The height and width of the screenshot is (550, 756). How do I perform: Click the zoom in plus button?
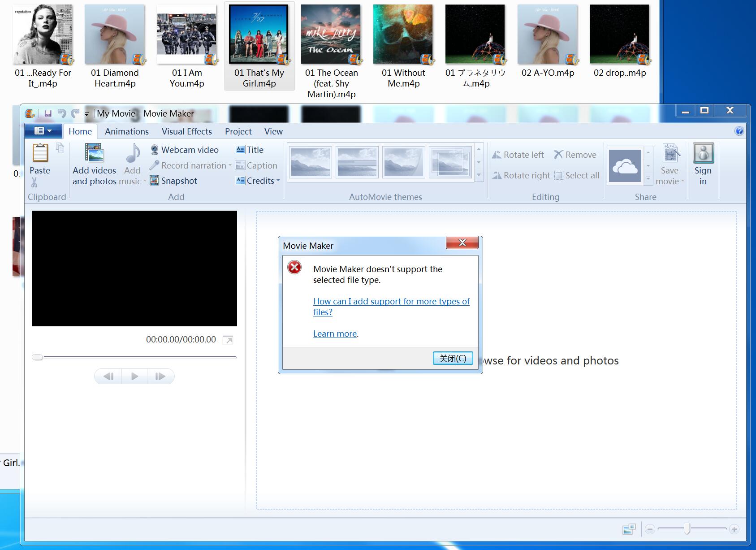pos(734,529)
